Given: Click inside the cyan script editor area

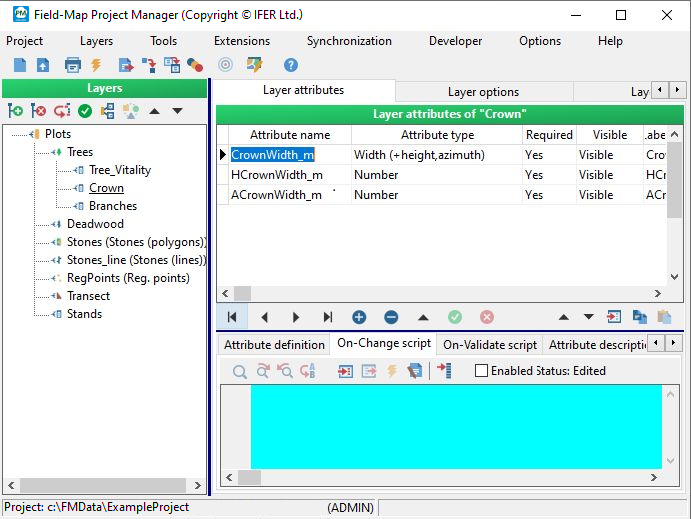Looking at the screenshot, I should coord(455,425).
